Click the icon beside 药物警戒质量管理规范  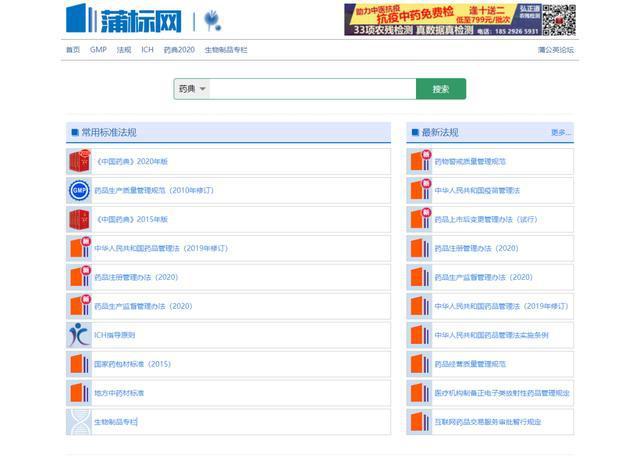419,161
